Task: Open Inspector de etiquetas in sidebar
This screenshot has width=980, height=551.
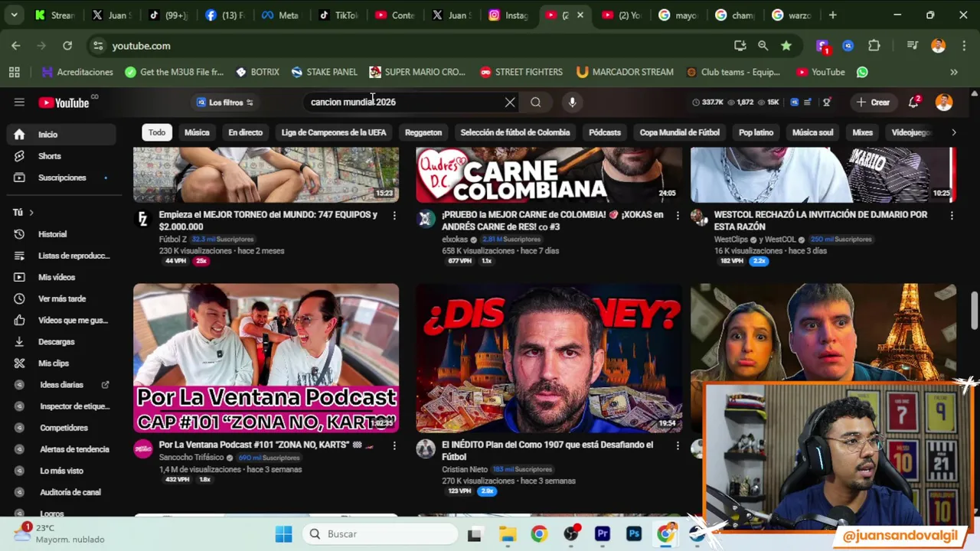Action: [61, 406]
